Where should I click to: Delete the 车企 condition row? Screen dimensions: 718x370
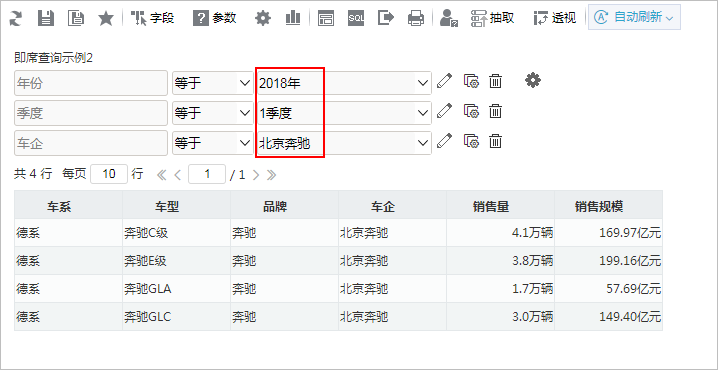tap(495, 141)
